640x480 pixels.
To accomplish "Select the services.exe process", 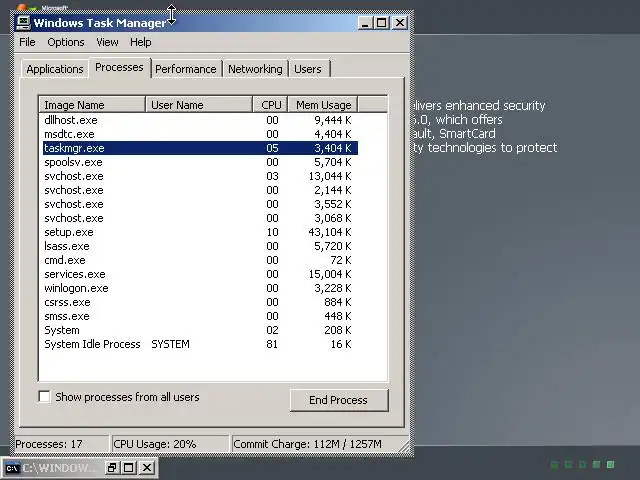I will 200,274.
